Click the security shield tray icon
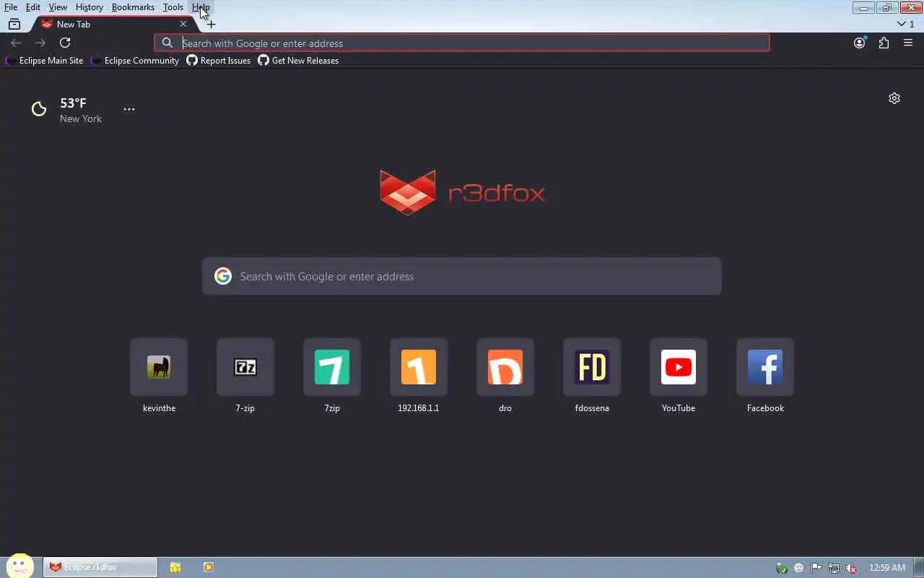This screenshot has height=578, width=924. coord(782,568)
